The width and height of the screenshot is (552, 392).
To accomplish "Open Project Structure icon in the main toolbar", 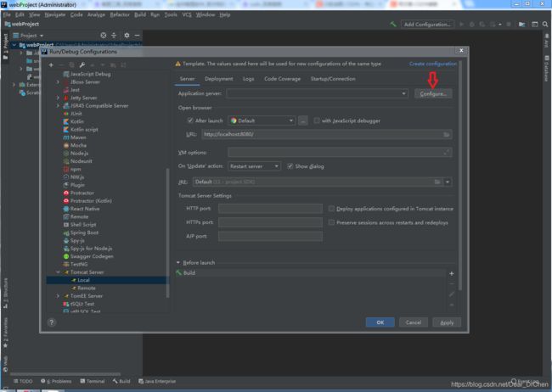I will [521, 25].
